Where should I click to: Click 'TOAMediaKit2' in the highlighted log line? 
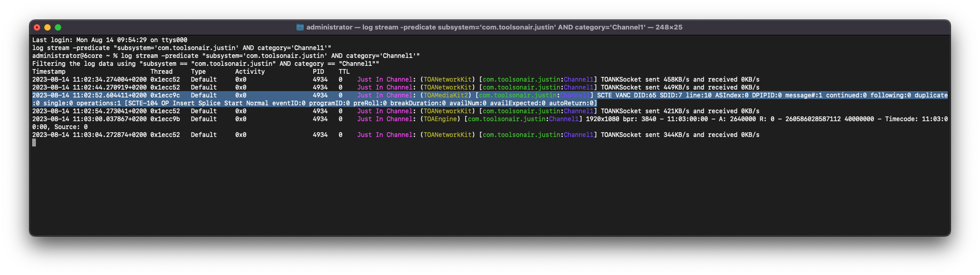446,95
